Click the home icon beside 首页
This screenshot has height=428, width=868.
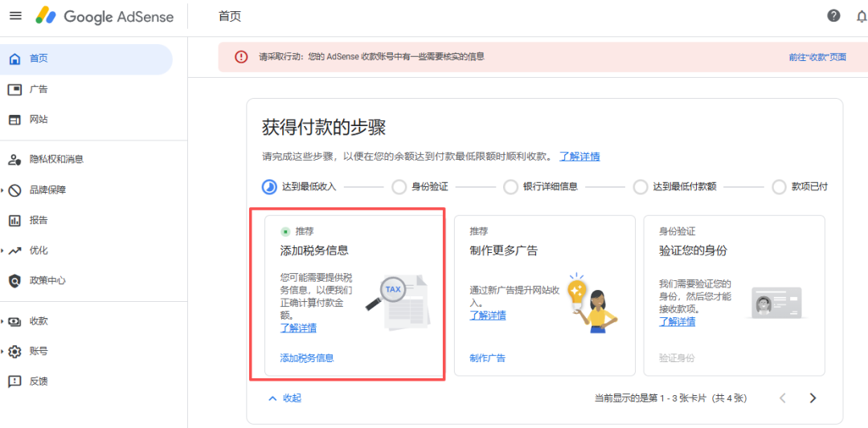[x=15, y=59]
